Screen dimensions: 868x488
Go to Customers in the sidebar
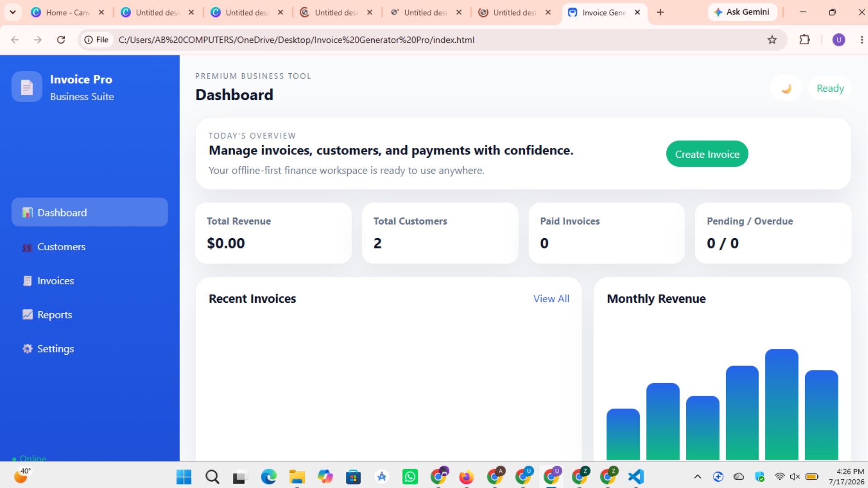click(x=90, y=247)
